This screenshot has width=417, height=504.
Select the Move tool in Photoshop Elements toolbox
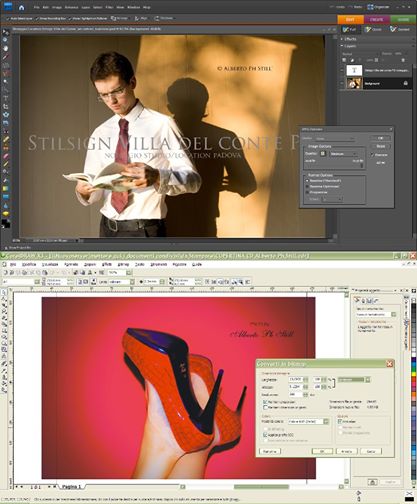[x=6, y=32]
